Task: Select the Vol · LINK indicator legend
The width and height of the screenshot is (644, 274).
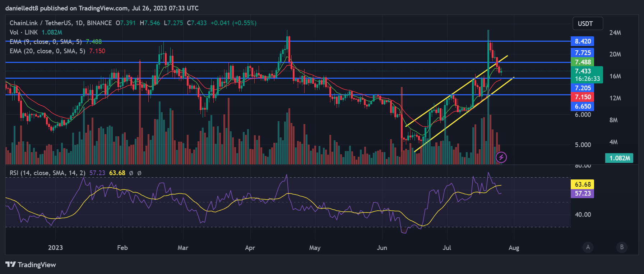Action: click(x=36, y=32)
